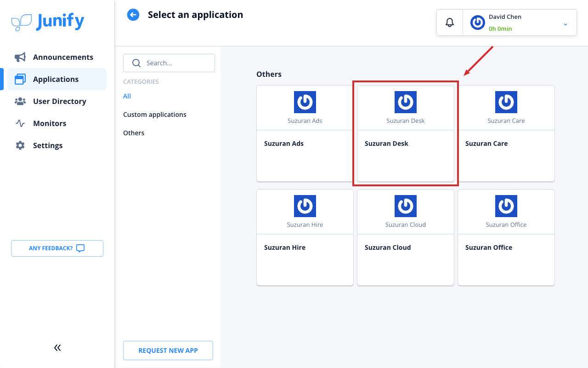Viewport: 588px width, 368px height.
Task: Filter by Custom applications category
Action: pyautogui.click(x=155, y=115)
